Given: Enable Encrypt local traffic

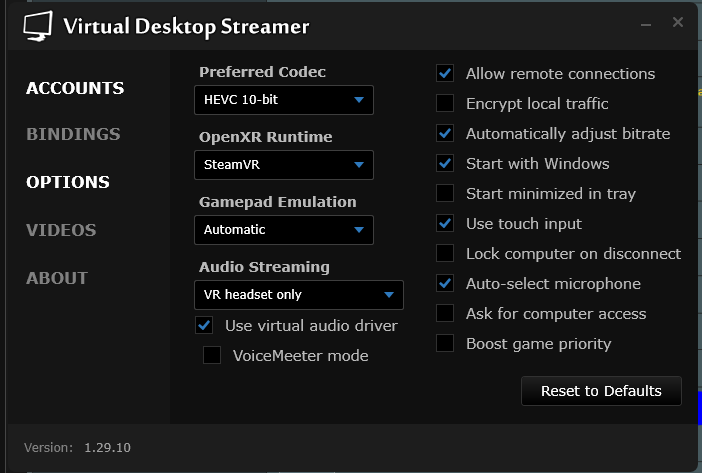Looking at the screenshot, I should (x=445, y=103).
